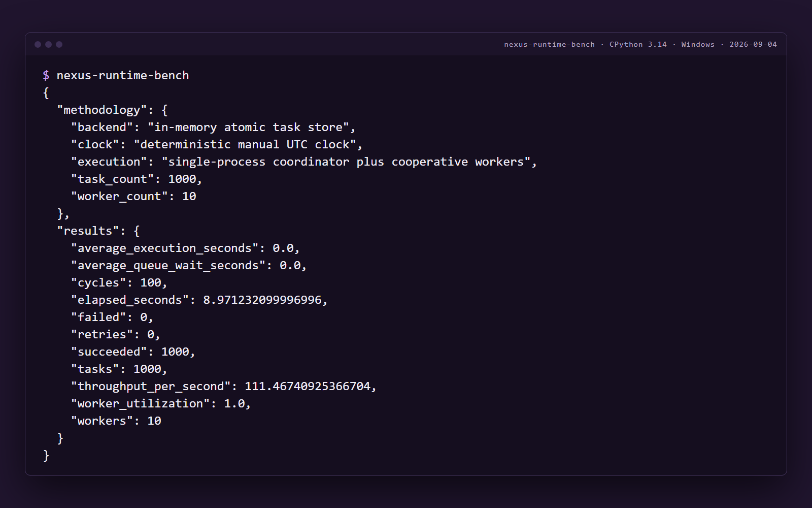Click the "worker_utilization": 1.0 line
This screenshot has width=812, height=508.
[x=161, y=404]
